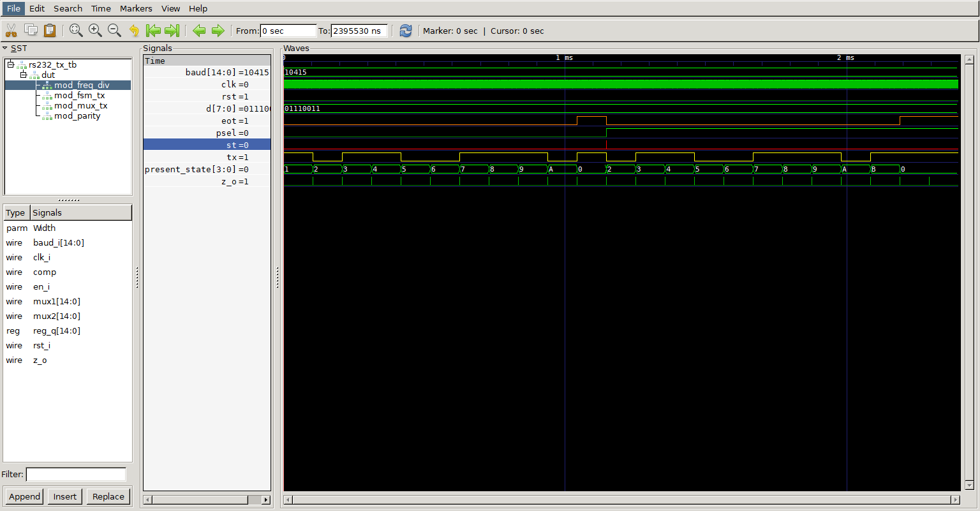980x511 pixels.
Task: Click the Zoom Fit magnifier icon
Action: pos(76,30)
